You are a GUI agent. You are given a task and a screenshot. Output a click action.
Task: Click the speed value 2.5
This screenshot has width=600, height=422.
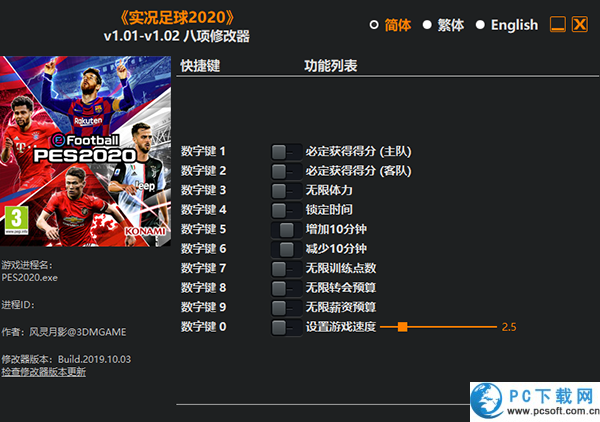(509, 327)
